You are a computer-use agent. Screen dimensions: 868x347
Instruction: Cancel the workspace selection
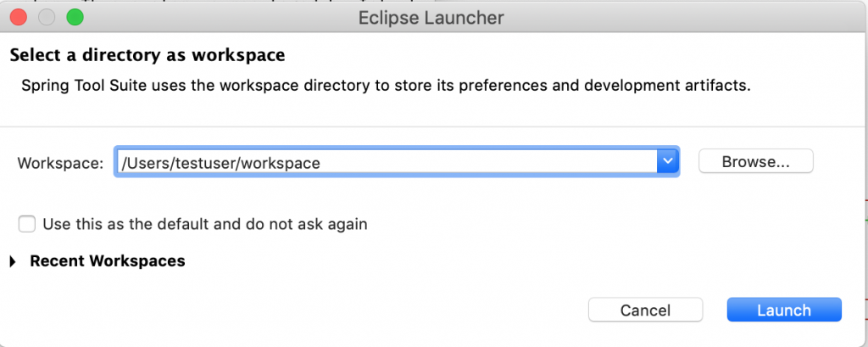(x=645, y=310)
